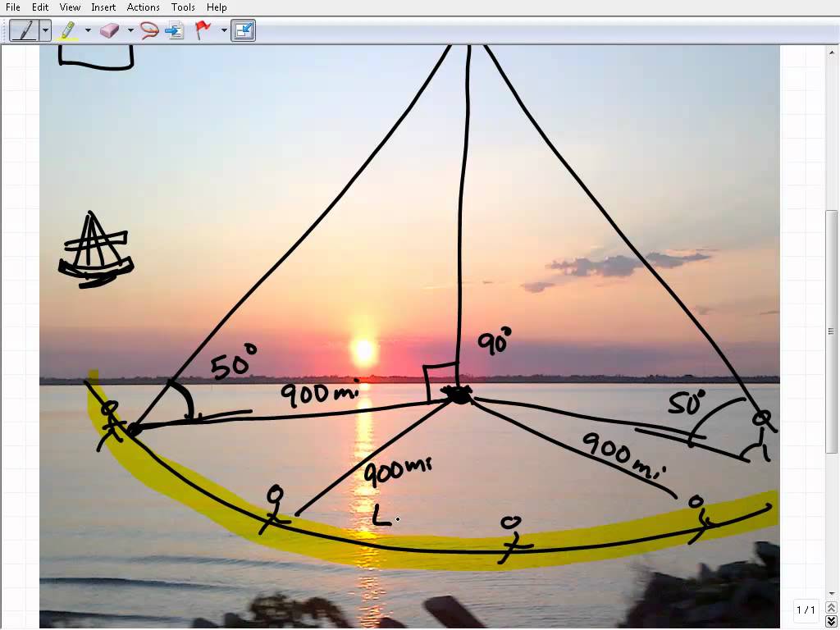Screen dimensions: 840x630
Task: Go to next page with double-down arrow
Action: tap(832, 621)
